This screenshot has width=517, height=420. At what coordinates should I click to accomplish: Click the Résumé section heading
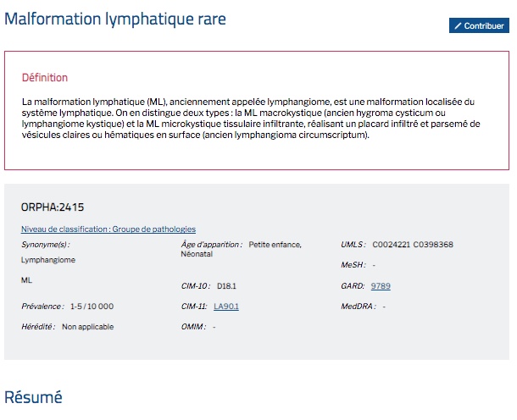coord(33,396)
